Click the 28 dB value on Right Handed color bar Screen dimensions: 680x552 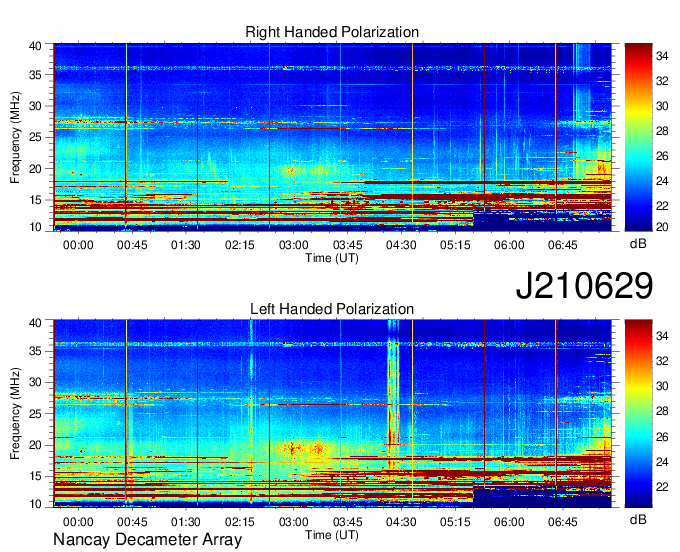click(x=662, y=131)
